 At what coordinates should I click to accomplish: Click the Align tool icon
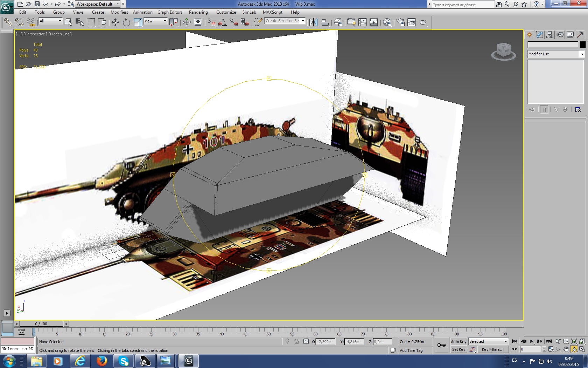(325, 22)
